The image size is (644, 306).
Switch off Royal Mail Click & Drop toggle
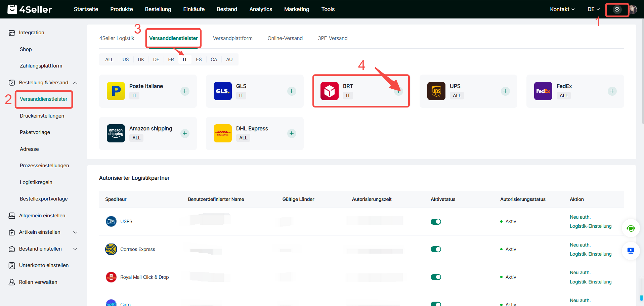coord(436,277)
